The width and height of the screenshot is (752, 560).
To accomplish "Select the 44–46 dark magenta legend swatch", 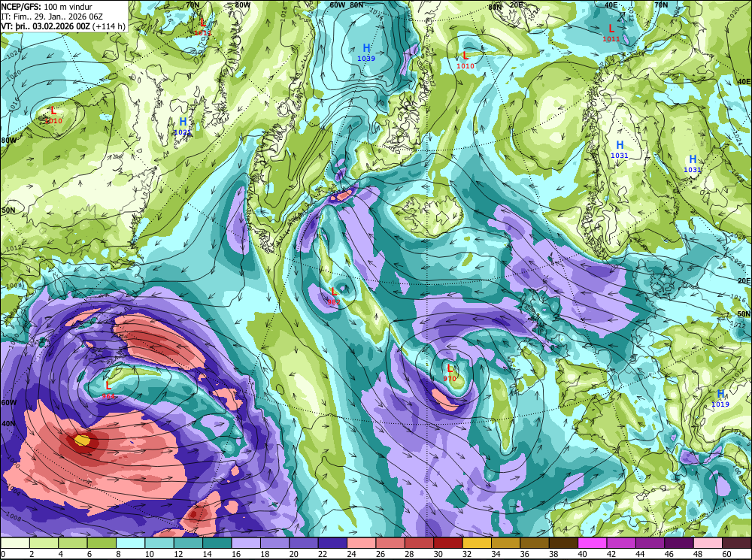I will pyautogui.click(x=650, y=543).
